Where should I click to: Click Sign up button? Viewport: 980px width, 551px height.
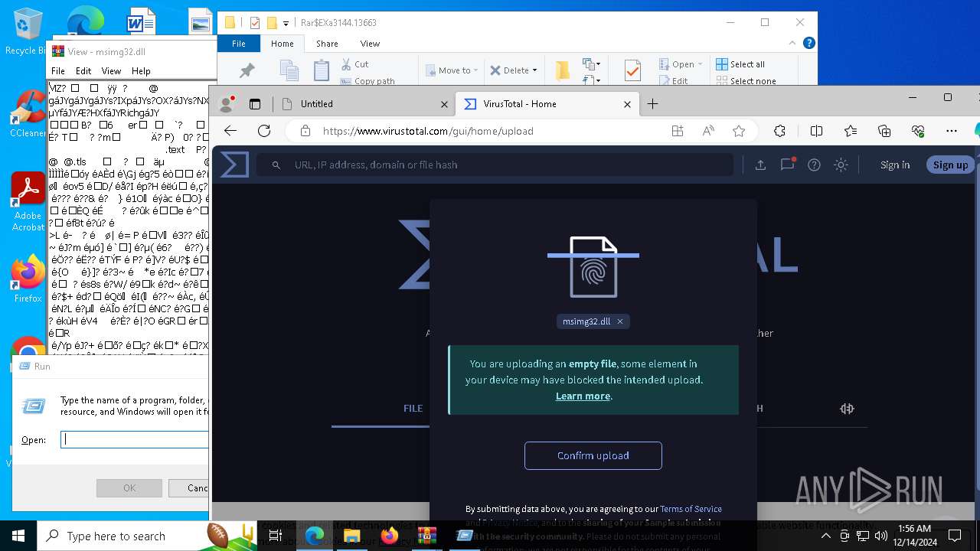[950, 165]
